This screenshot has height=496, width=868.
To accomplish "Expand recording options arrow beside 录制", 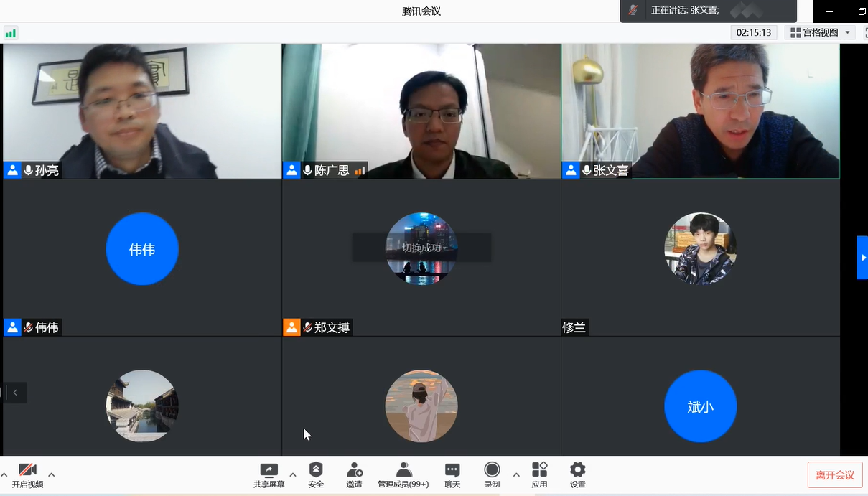I will 515,474.
